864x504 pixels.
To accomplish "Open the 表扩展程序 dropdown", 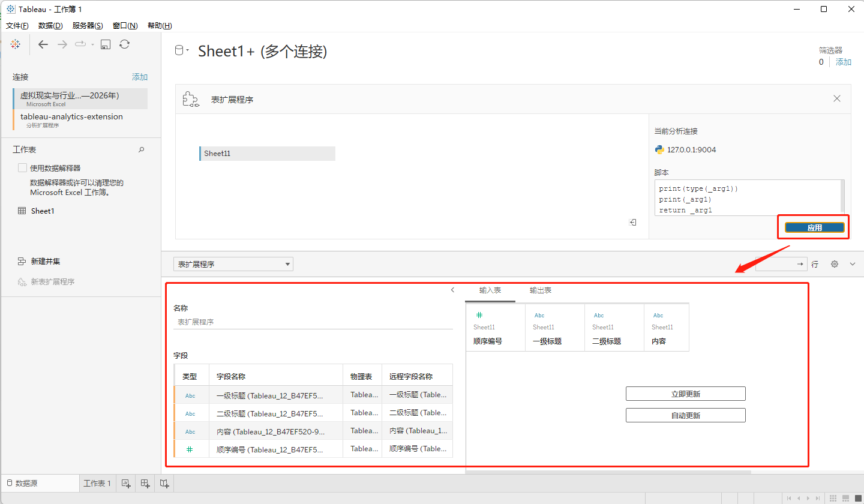I will pos(233,264).
